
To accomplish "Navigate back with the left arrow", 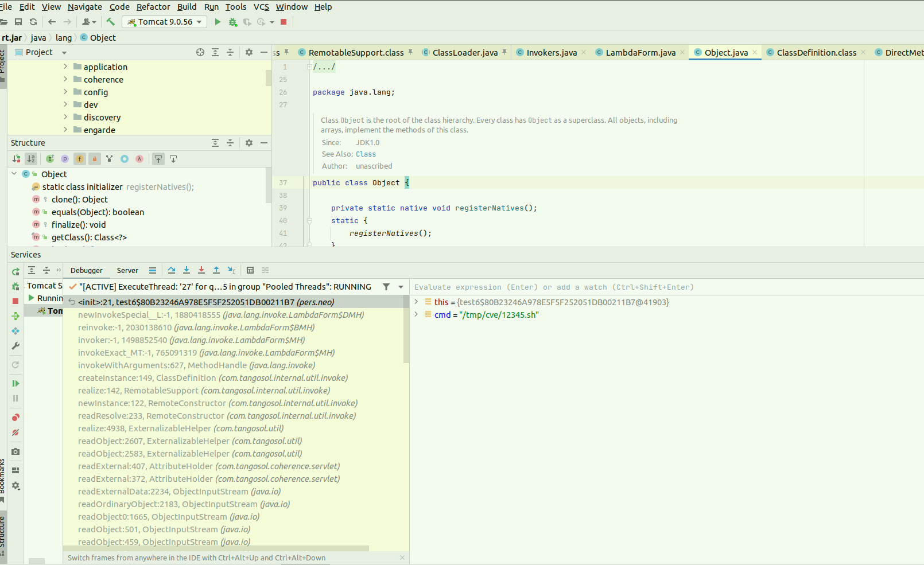I will [52, 22].
